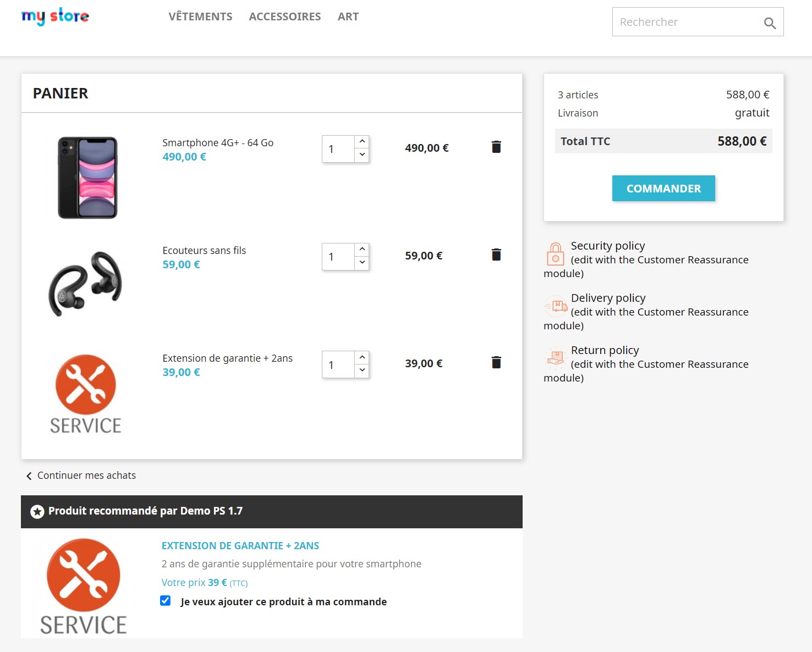Click the star icon on recommended banner

[37, 511]
